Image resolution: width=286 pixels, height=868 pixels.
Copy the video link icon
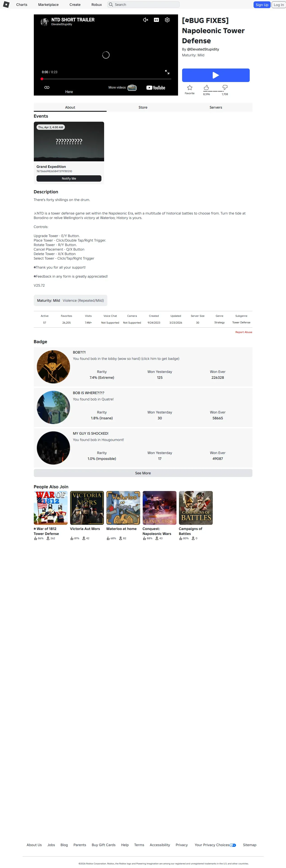pyautogui.click(x=47, y=87)
